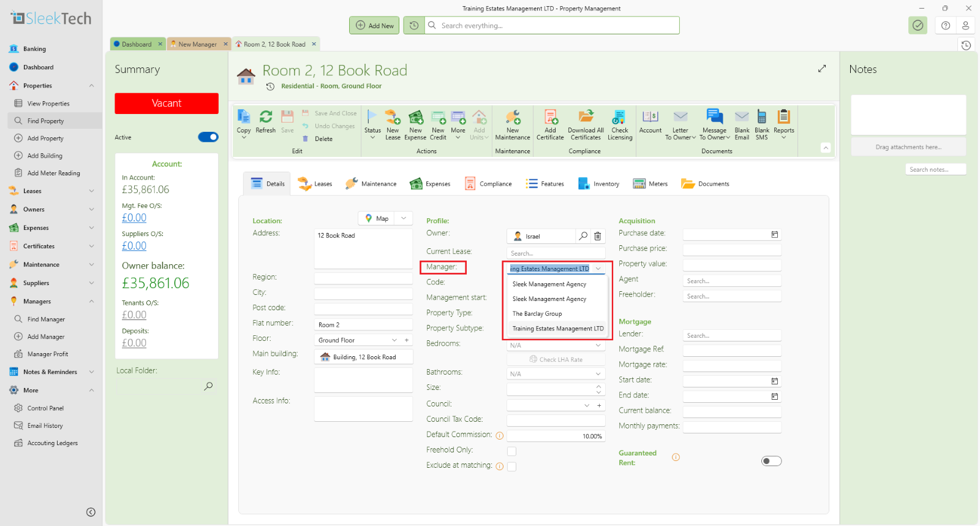Close the New Manager tab
Screen dimensions: 980x526
tap(225, 44)
